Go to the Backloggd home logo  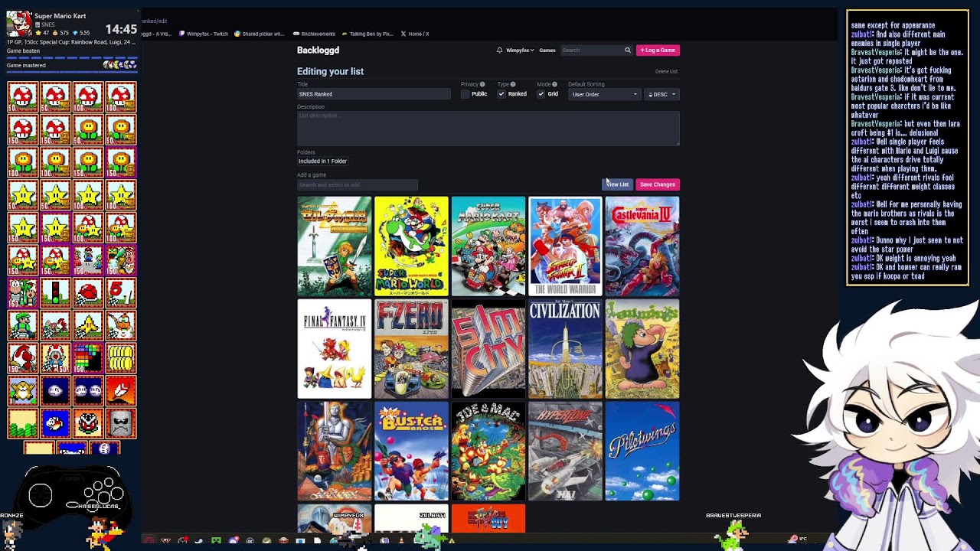point(318,51)
